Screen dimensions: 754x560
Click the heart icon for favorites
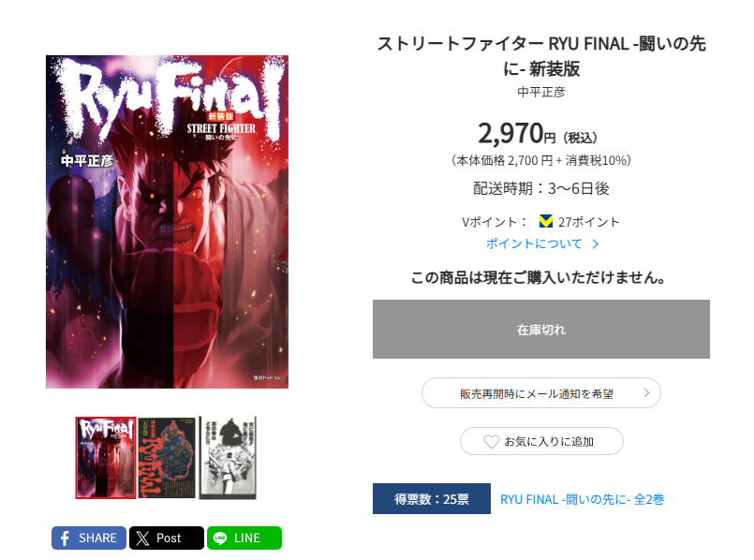pos(491,441)
